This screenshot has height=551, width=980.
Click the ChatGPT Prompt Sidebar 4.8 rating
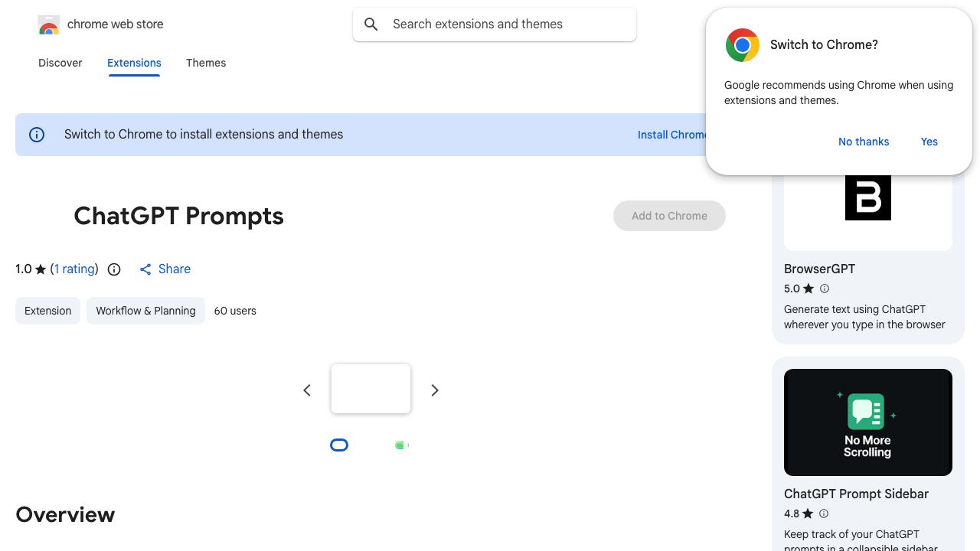click(792, 514)
